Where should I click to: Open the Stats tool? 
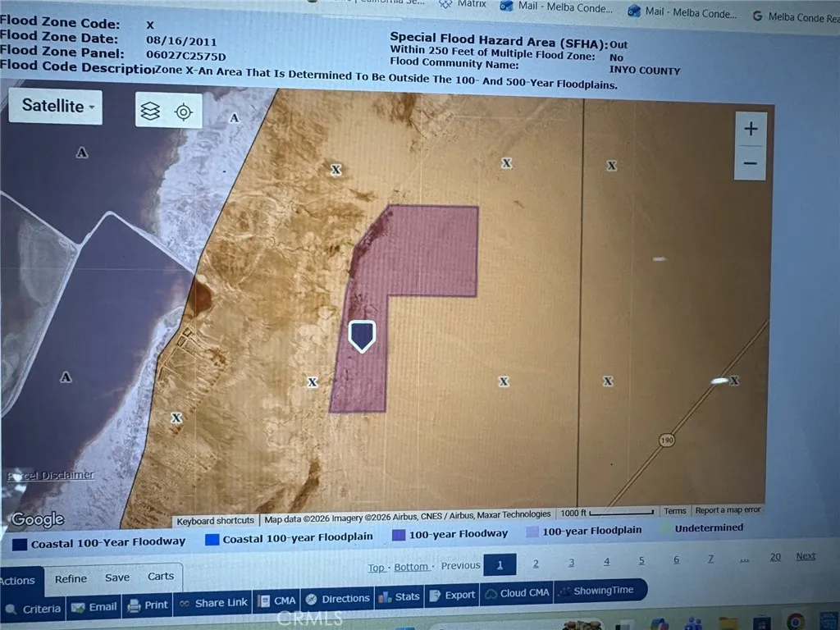pyautogui.click(x=399, y=597)
